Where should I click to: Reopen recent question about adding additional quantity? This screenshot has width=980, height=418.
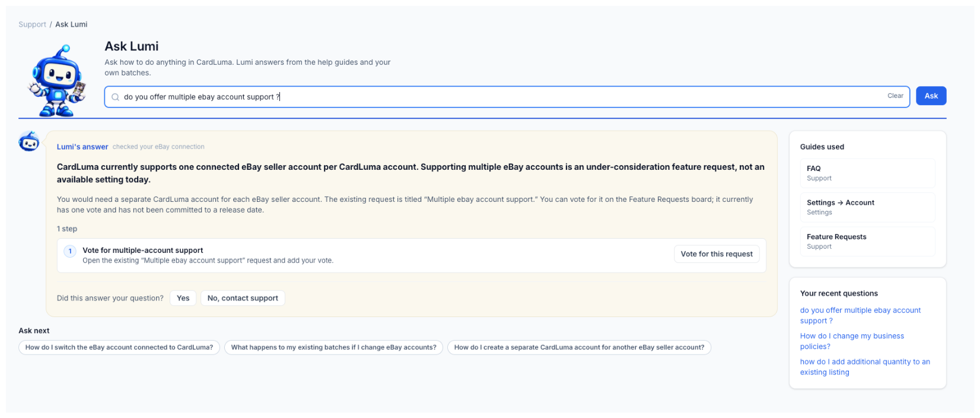865,367
